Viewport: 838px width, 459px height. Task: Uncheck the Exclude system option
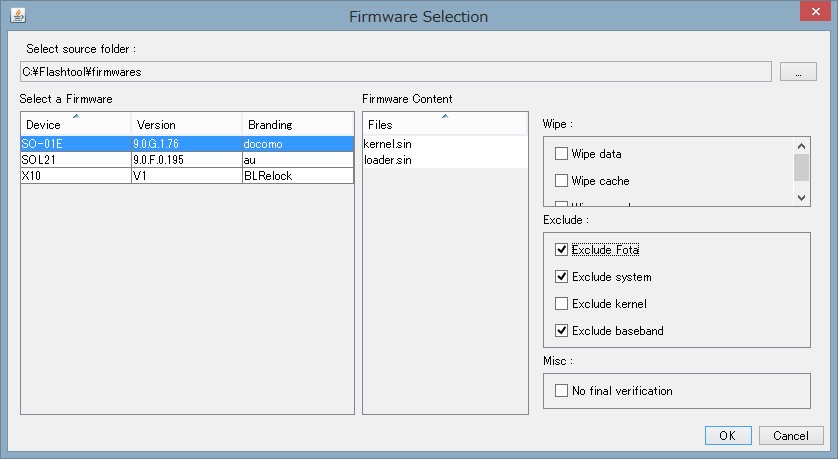point(562,277)
